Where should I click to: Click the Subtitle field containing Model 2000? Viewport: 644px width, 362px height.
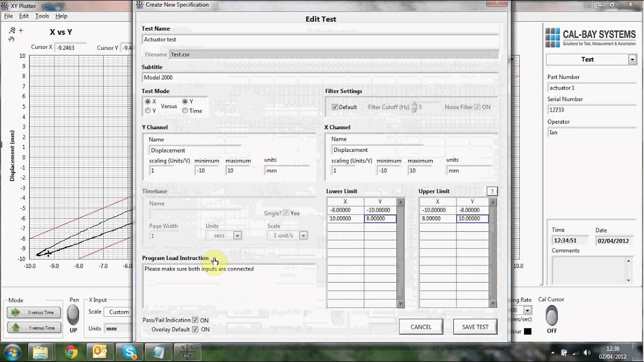pos(320,78)
